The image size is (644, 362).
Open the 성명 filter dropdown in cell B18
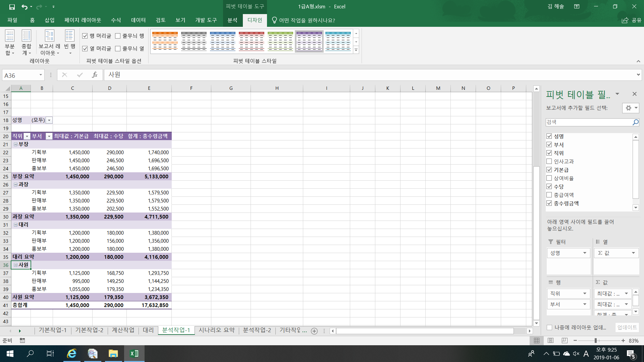49,120
